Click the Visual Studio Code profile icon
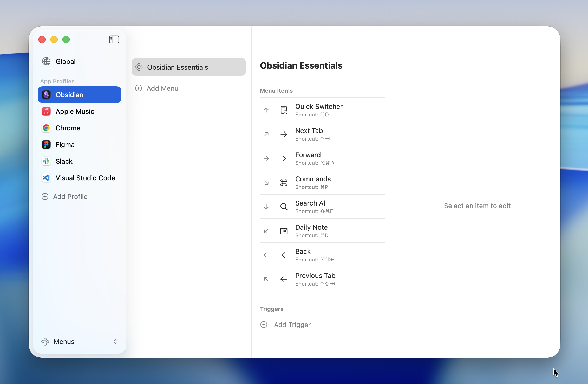This screenshot has height=384, width=588. [46, 178]
